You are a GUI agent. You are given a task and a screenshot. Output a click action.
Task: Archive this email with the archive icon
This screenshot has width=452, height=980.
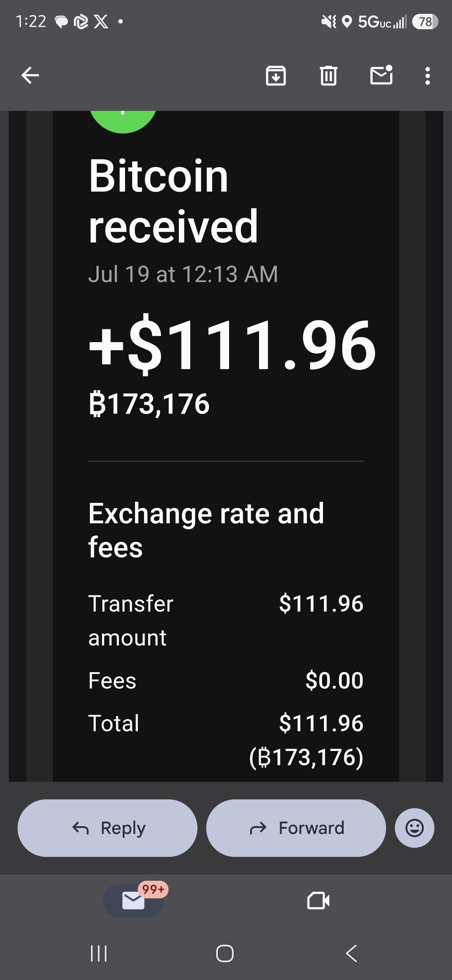click(276, 75)
